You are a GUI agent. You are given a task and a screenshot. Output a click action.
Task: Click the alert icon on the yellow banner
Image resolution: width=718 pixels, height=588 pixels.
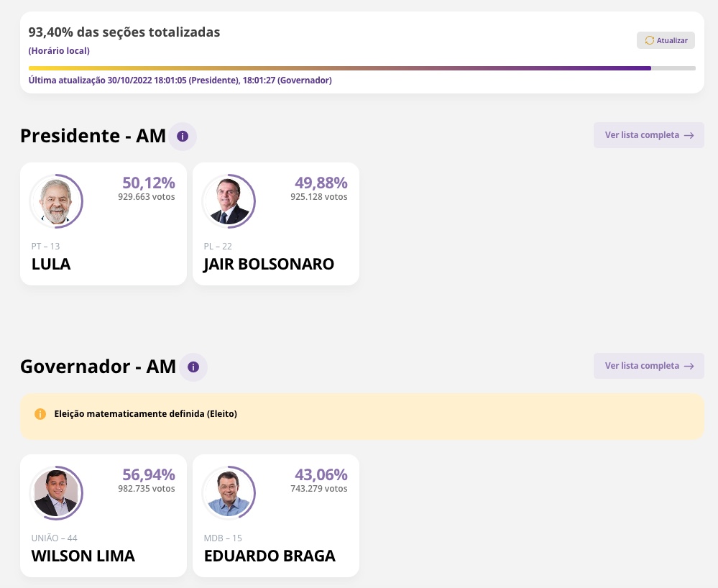tap(41, 414)
